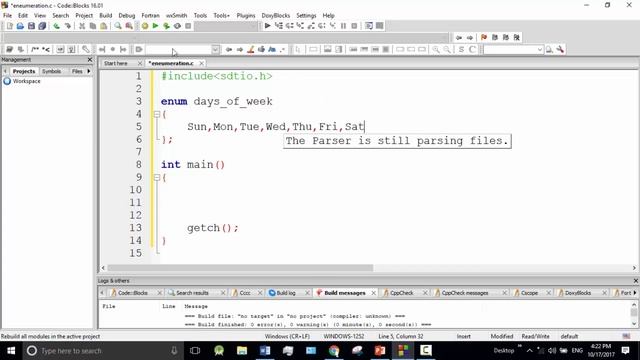Viewport: 640px width, 360px height.
Task: Toggle source view with the S icon
Action: pyautogui.click(x=461, y=49)
